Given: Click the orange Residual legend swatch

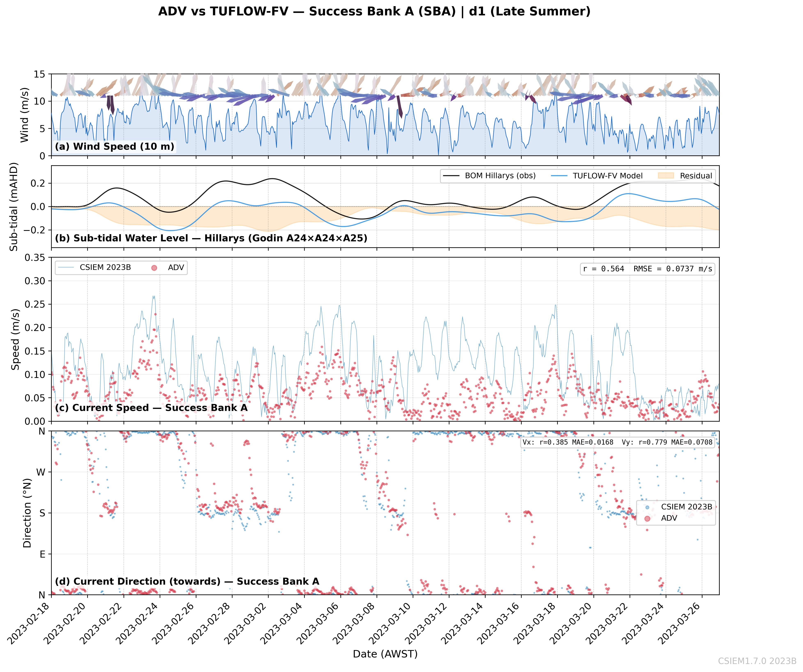Looking at the screenshot, I should [x=666, y=176].
